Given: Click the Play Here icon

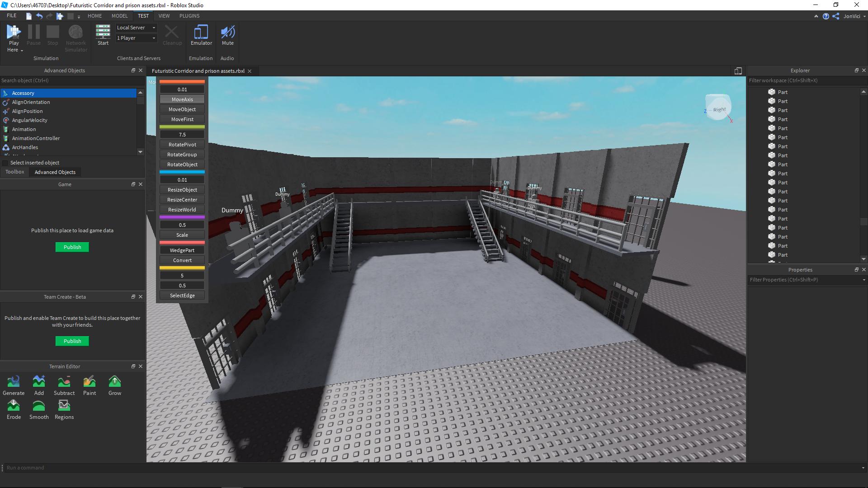Looking at the screenshot, I should 14,32.
